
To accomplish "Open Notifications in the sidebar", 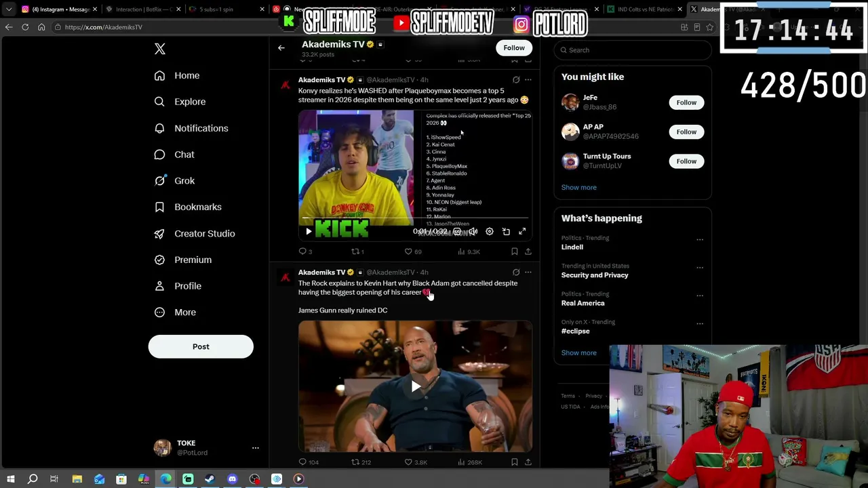I will pos(191,128).
